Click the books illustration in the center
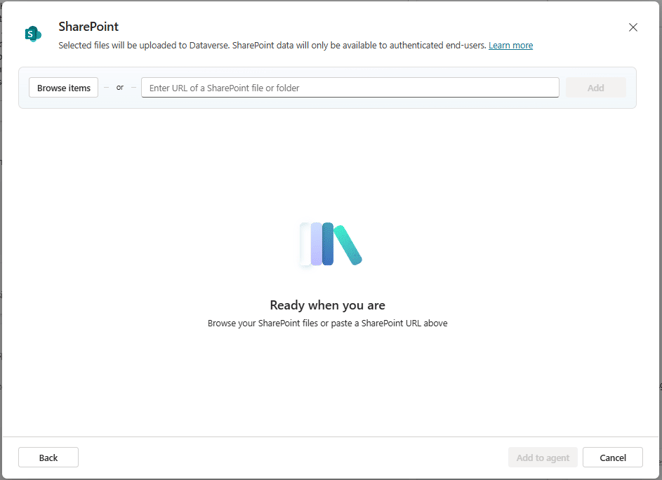The height and width of the screenshot is (480, 662). pyautogui.click(x=331, y=244)
